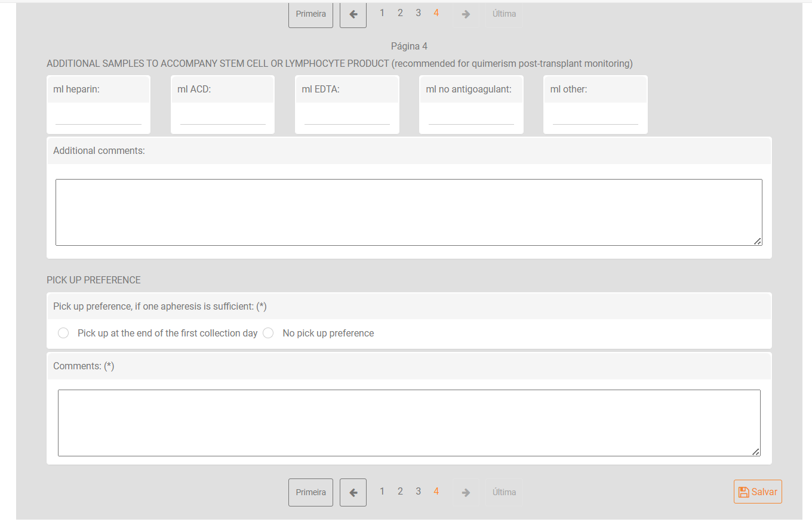Click the 'ml no antigoagulant' input field
812x525 pixels.
471,118
